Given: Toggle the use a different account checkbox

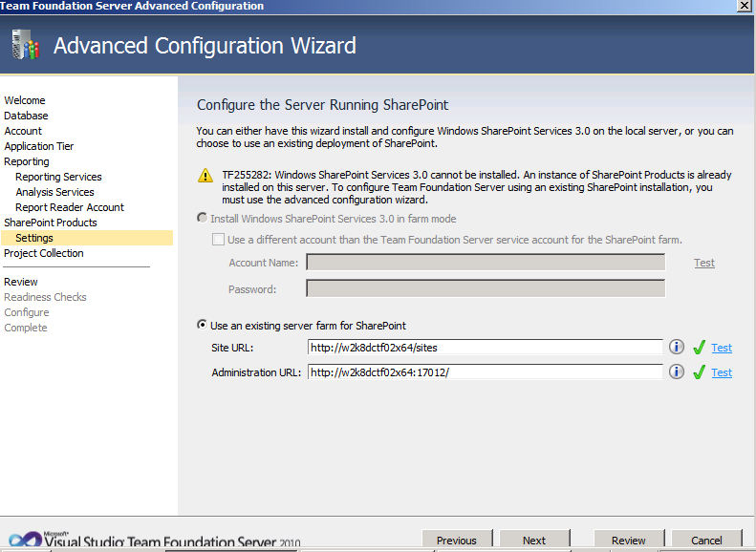Looking at the screenshot, I should 219,240.
